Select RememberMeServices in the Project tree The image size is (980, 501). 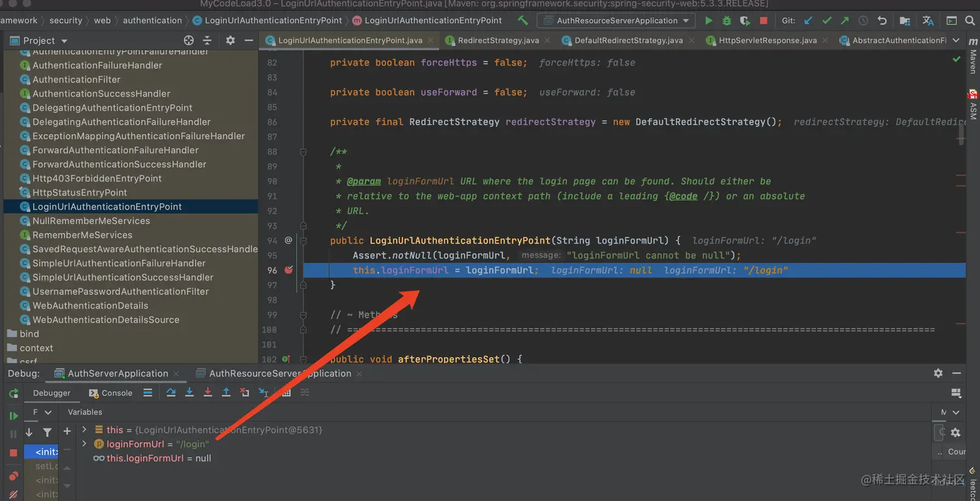[82, 235]
